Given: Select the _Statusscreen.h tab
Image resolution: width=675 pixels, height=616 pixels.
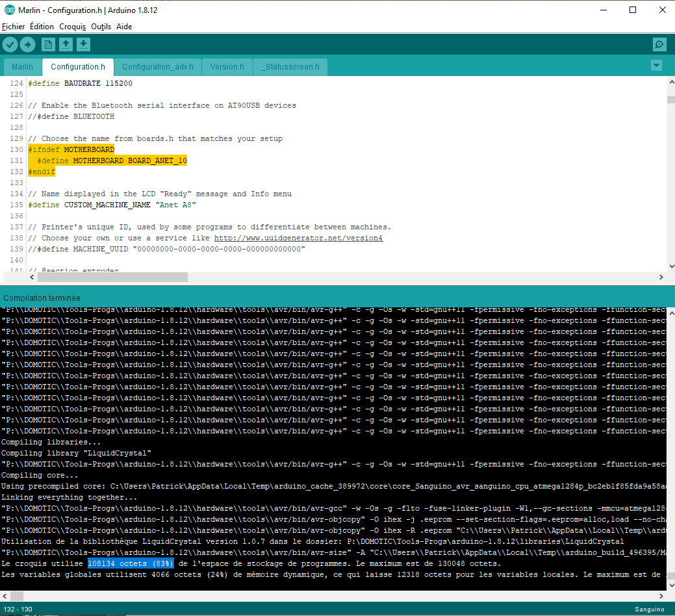Looking at the screenshot, I should click(x=290, y=67).
